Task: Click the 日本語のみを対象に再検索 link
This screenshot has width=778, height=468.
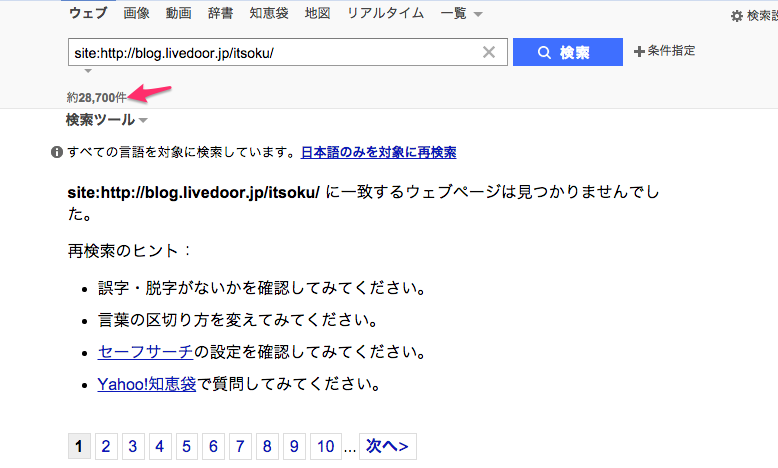Action: tap(379, 152)
